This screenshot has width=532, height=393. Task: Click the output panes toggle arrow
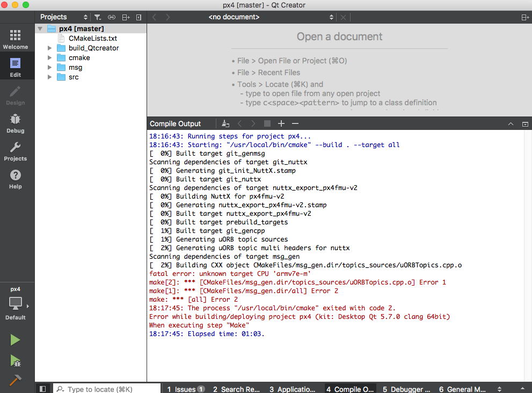click(x=522, y=389)
